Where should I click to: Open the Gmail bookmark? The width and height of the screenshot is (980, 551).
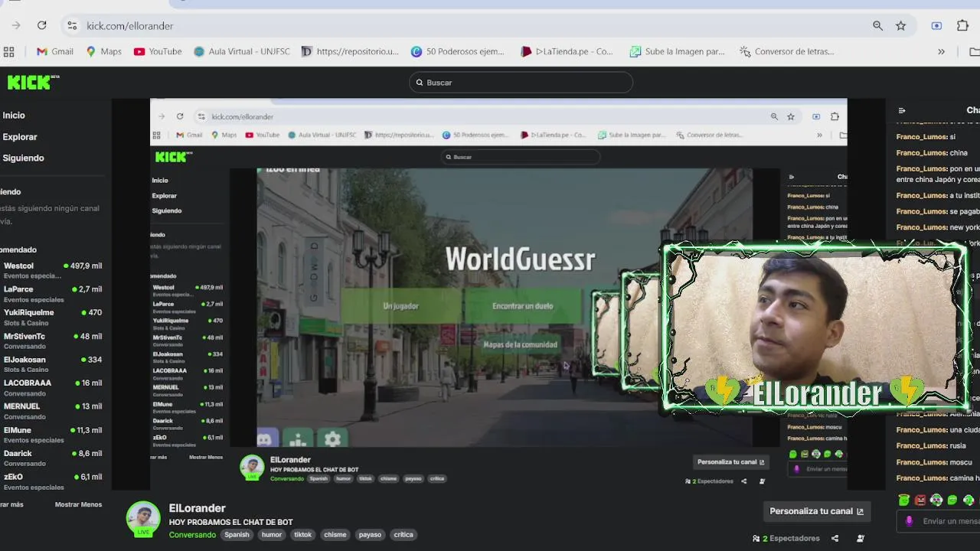tap(55, 51)
